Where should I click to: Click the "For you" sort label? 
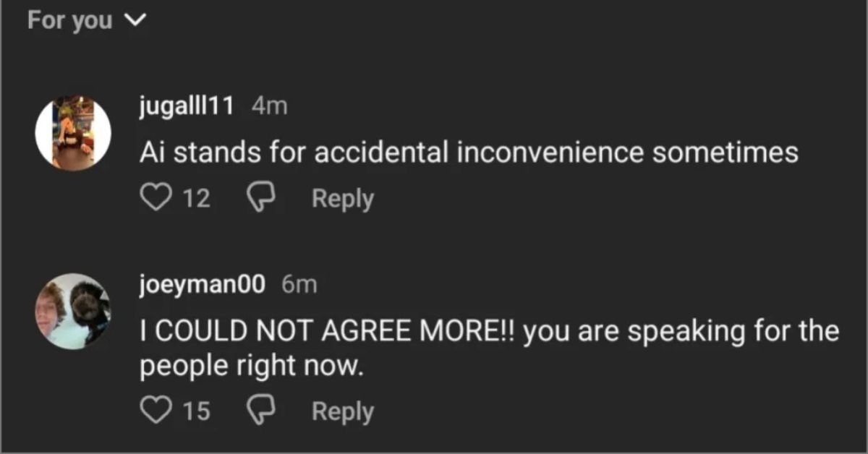(69, 20)
